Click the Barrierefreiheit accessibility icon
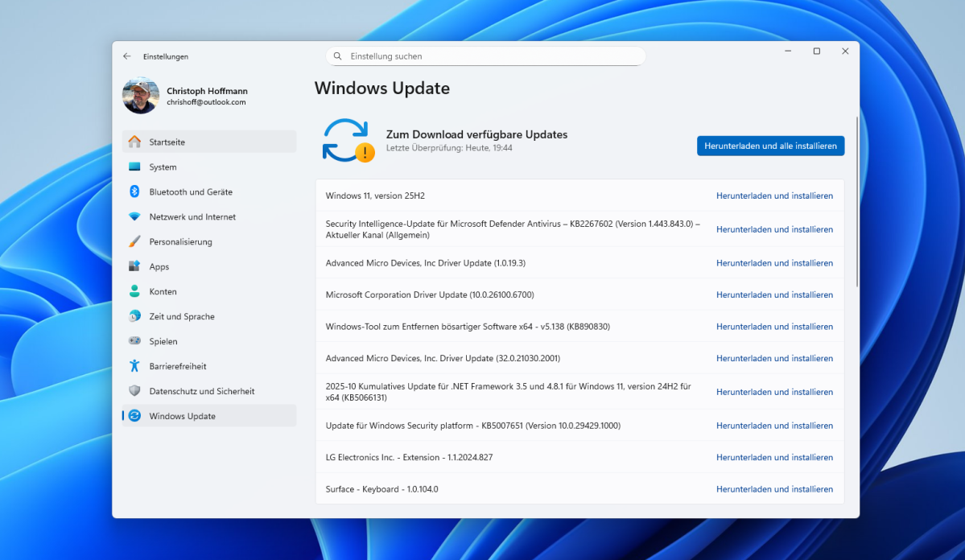The image size is (965, 560). pos(134,366)
